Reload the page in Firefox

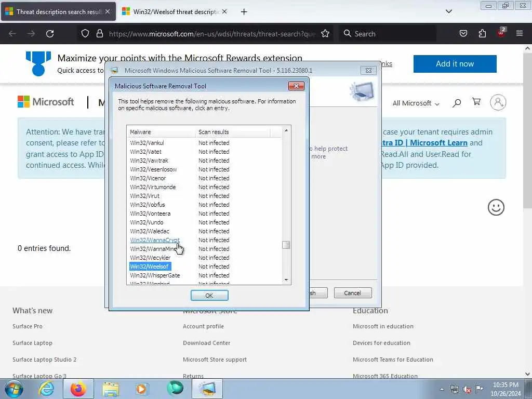point(50,34)
